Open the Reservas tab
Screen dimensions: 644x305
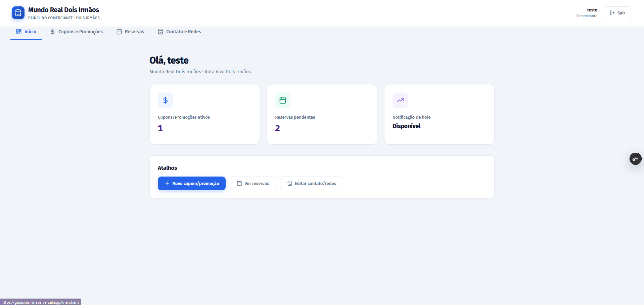tap(130, 32)
